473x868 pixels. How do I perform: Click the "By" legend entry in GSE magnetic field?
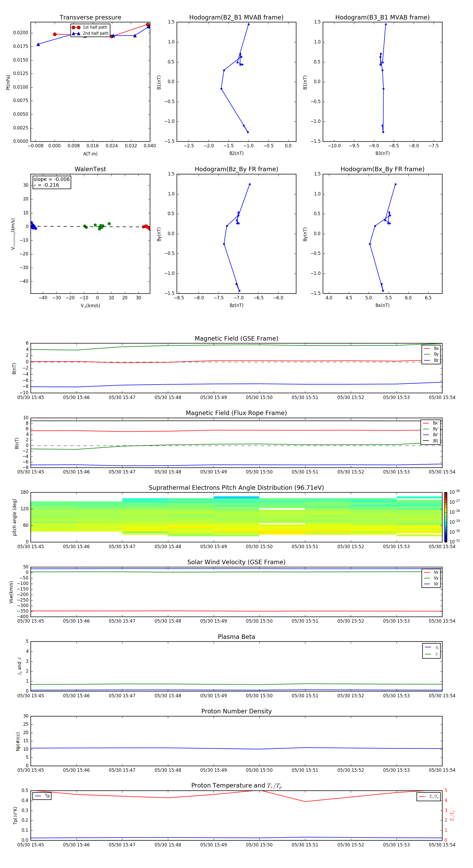[431, 355]
